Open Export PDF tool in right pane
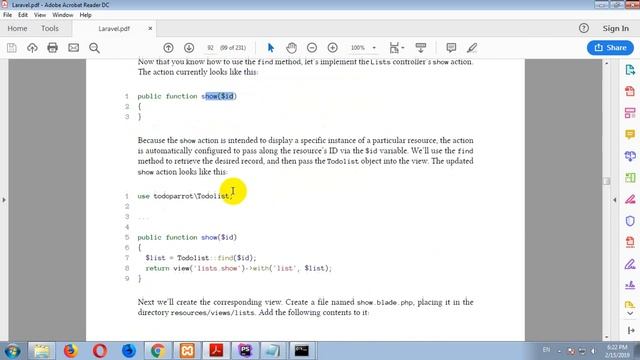Viewport: 640px width, 360px height. [x=630, y=70]
